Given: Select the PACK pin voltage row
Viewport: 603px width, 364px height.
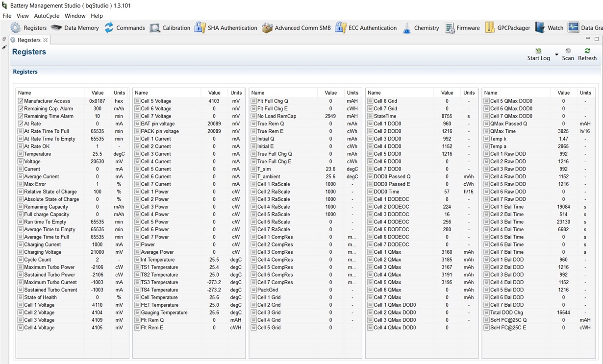Looking at the screenshot, I should [189, 131].
